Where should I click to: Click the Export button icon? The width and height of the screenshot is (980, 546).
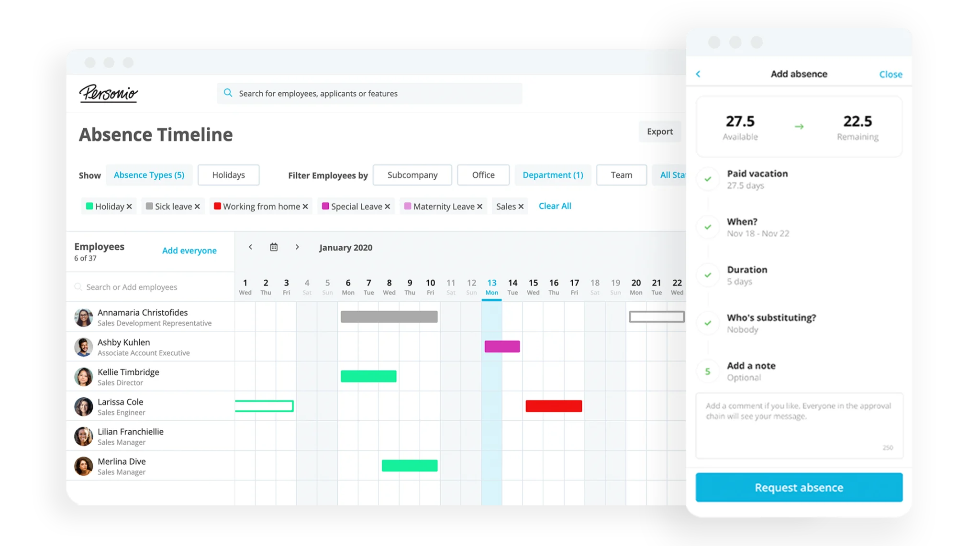(x=659, y=131)
